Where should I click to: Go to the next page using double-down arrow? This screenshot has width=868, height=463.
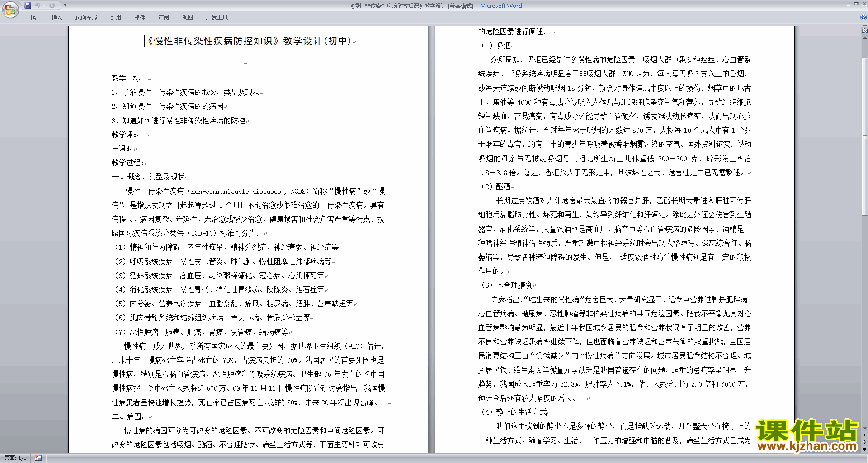tap(864, 449)
